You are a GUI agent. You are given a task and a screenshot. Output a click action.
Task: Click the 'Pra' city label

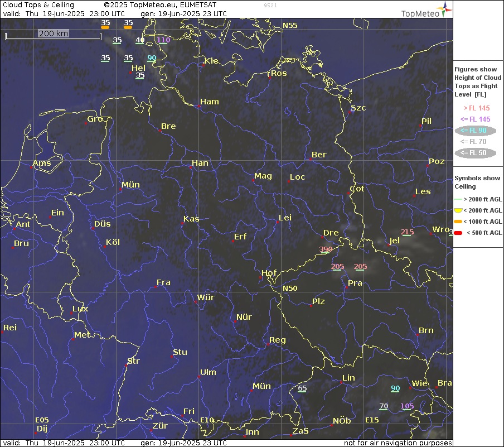coord(355,283)
